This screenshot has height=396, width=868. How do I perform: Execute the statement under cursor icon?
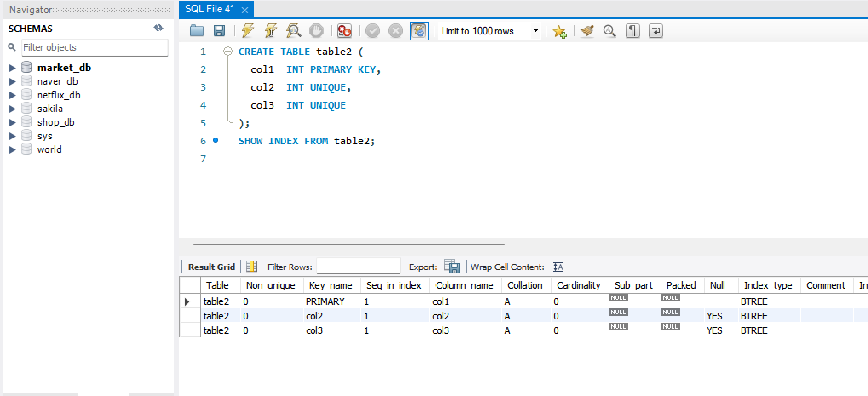pos(271,31)
